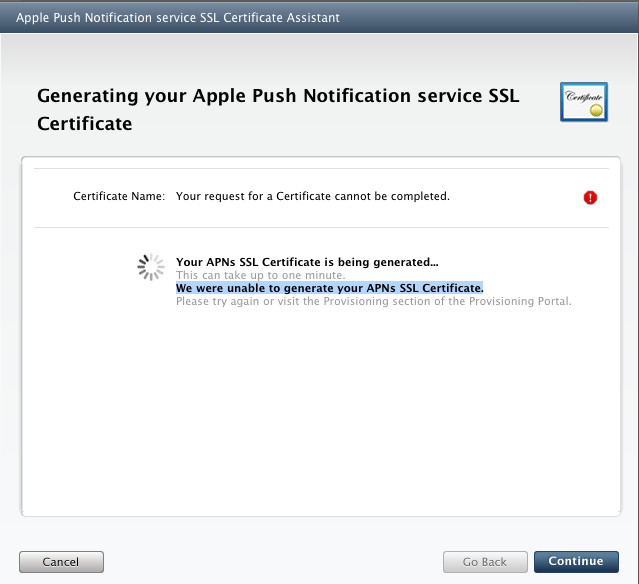Click 'Your request for a Certificate cannot be completed.'
639x584 pixels.
click(x=313, y=196)
